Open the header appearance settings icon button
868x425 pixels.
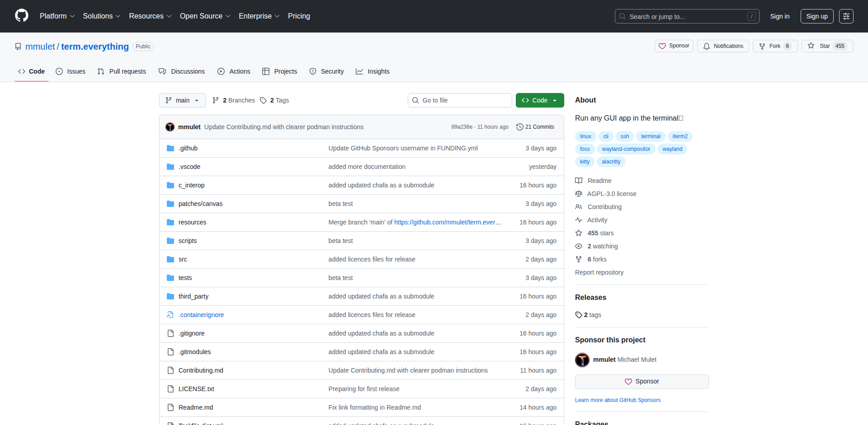[x=846, y=16]
